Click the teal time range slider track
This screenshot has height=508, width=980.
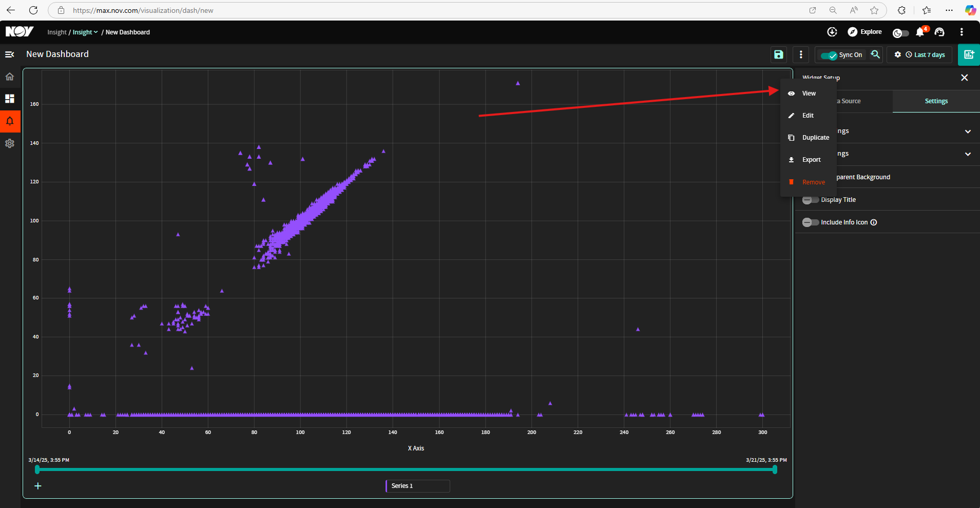tap(406, 469)
